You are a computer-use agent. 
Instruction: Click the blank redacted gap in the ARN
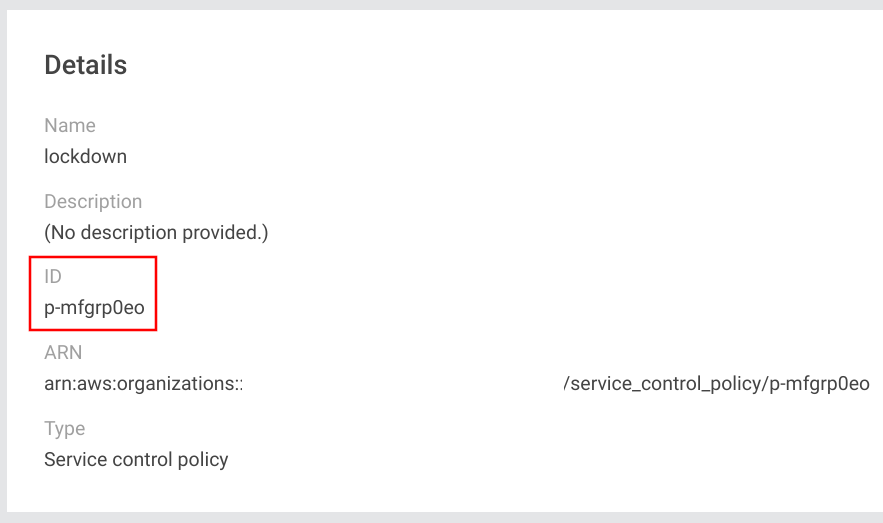click(x=400, y=383)
